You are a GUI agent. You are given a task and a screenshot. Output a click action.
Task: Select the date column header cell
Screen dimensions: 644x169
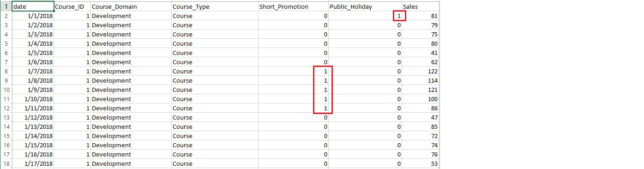coord(33,7)
